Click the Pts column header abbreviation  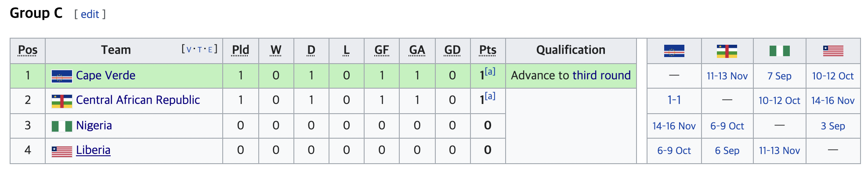[488, 50]
